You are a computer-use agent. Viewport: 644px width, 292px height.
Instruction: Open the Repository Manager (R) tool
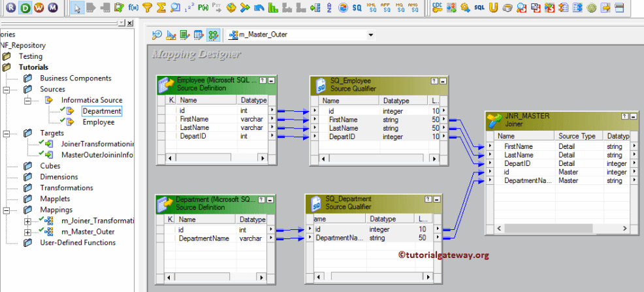click(x=12, y=7)
